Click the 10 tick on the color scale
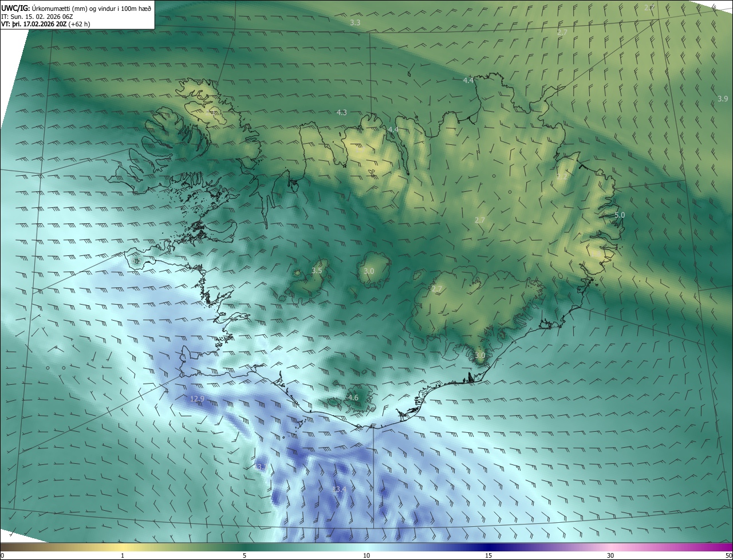The width and height of the screenshot is (733, 560). tap(366, 555)
